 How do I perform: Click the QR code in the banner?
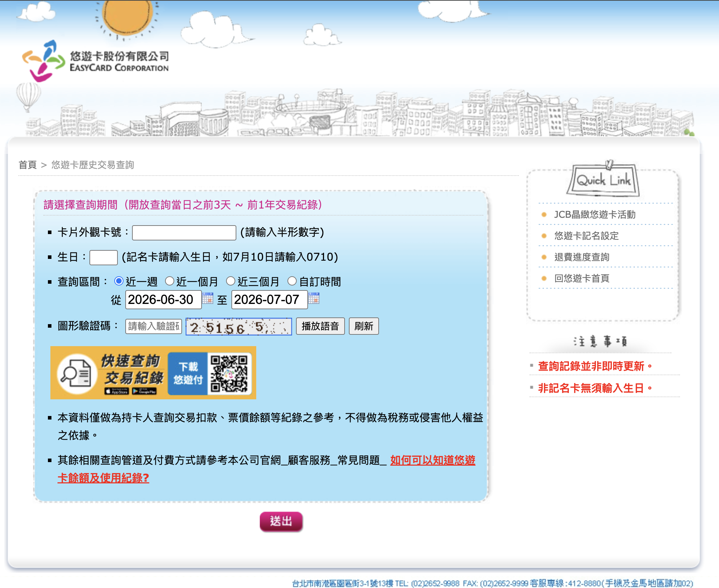(x=229, y=374)
